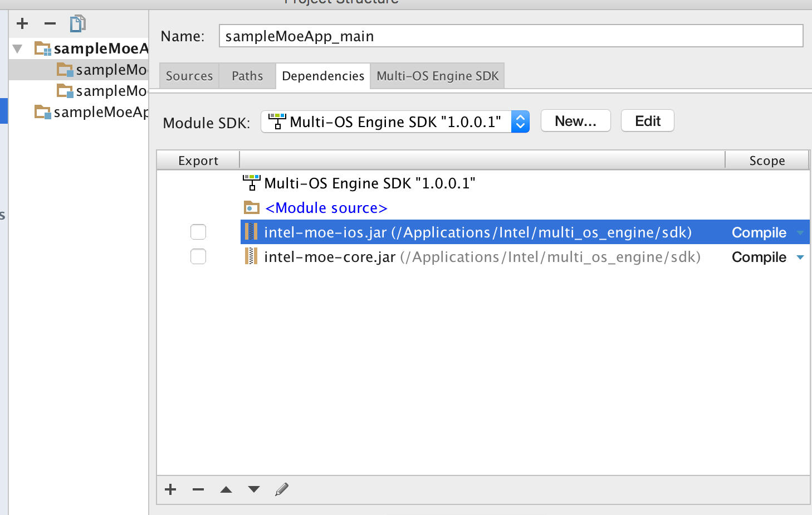The image size is (812, 515).
Task: Open the Module SDK dropdown
Action: pos(395,122)
